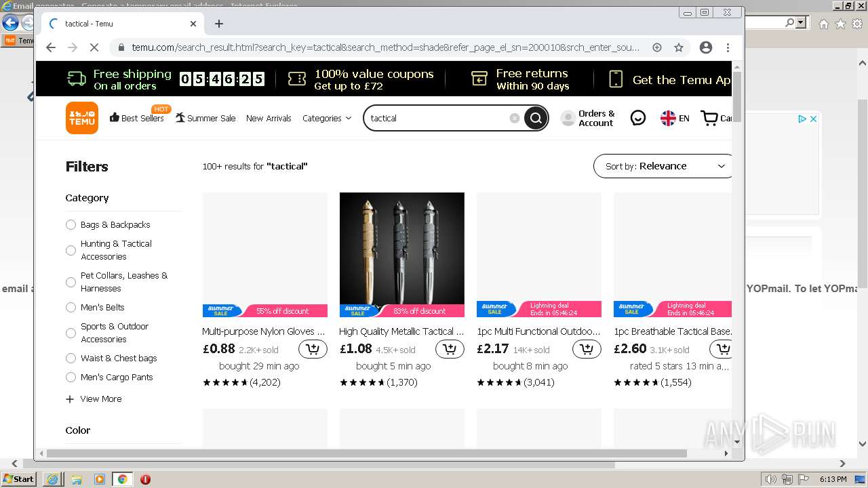Open New Arrivals
The image size is (868, 488).
[269, 118]
